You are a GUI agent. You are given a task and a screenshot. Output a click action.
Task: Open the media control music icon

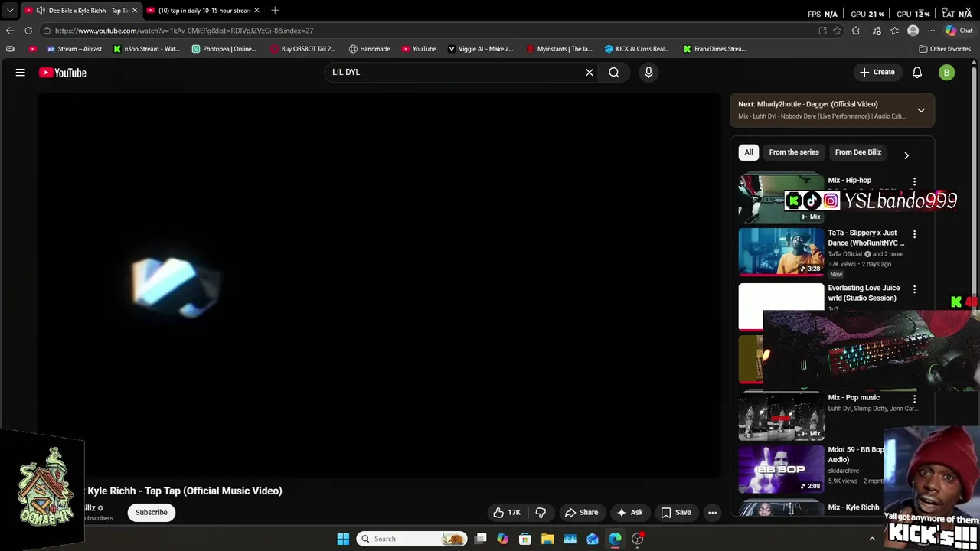click(877, 31)
